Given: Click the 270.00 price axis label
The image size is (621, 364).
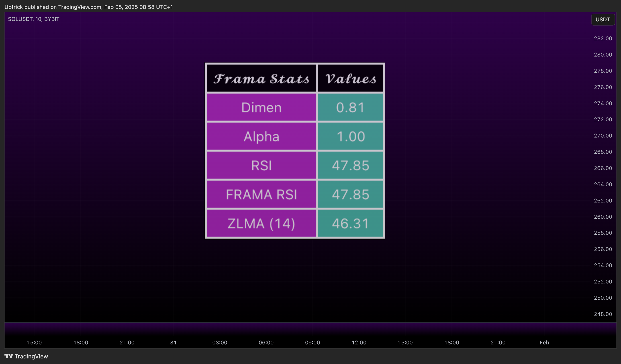Looking at the screenshot, I should (603, 135).
